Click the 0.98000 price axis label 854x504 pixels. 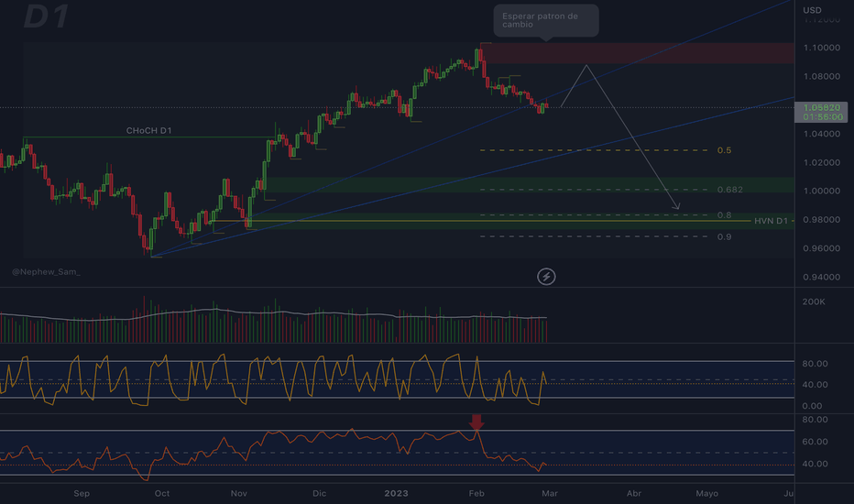coord(822,220)
